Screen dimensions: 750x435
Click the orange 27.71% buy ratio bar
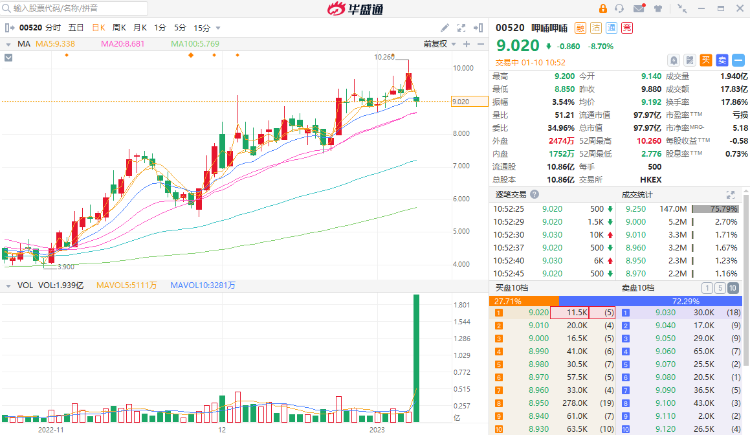524,301
